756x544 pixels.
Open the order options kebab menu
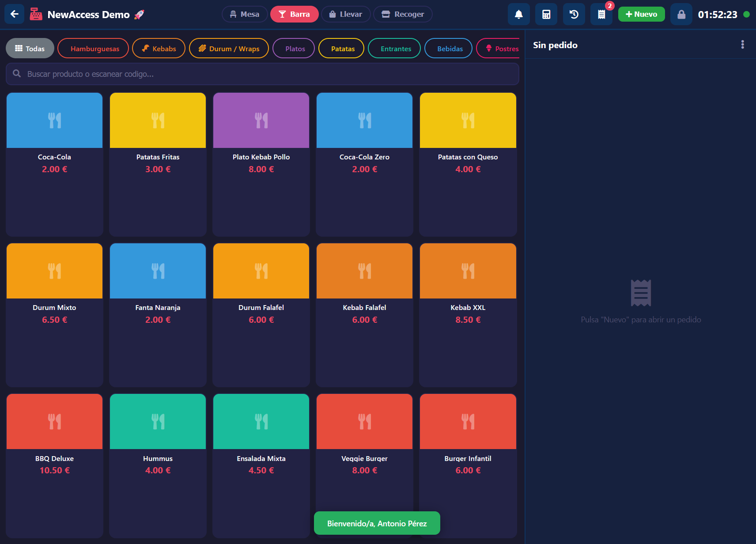[743, 45]
